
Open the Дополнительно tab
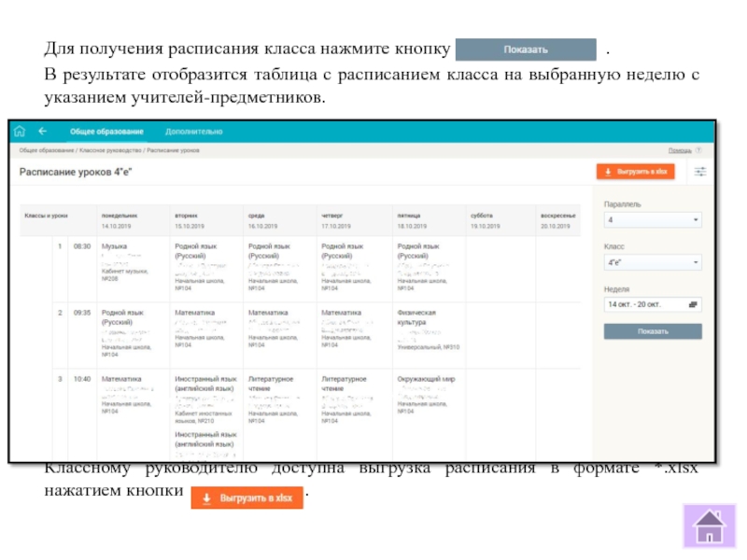194,132
